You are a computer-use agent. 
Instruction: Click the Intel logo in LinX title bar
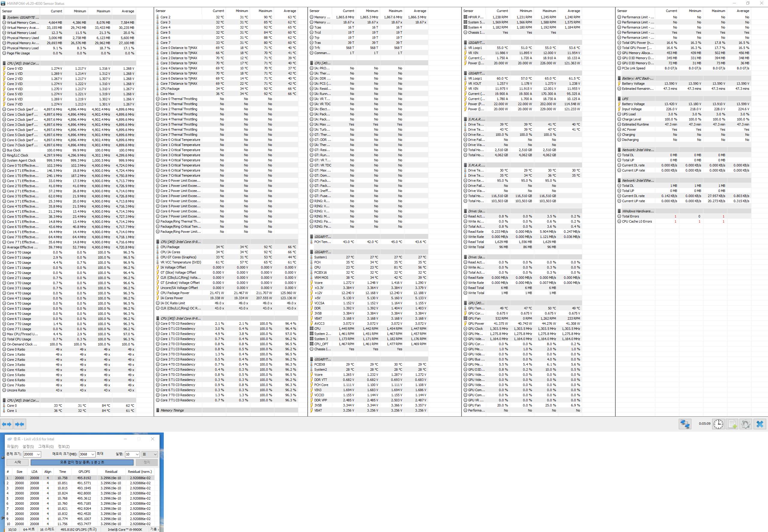click(9, 439)
